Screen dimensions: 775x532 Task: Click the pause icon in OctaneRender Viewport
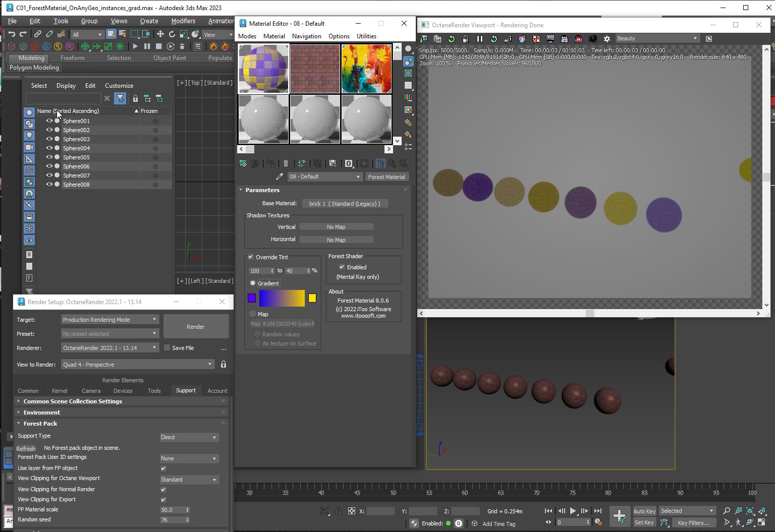coord(480,39)
